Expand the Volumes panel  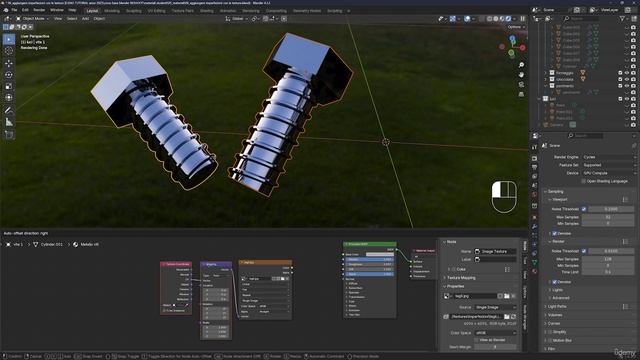pyautogui.click(x=554, y=315)
